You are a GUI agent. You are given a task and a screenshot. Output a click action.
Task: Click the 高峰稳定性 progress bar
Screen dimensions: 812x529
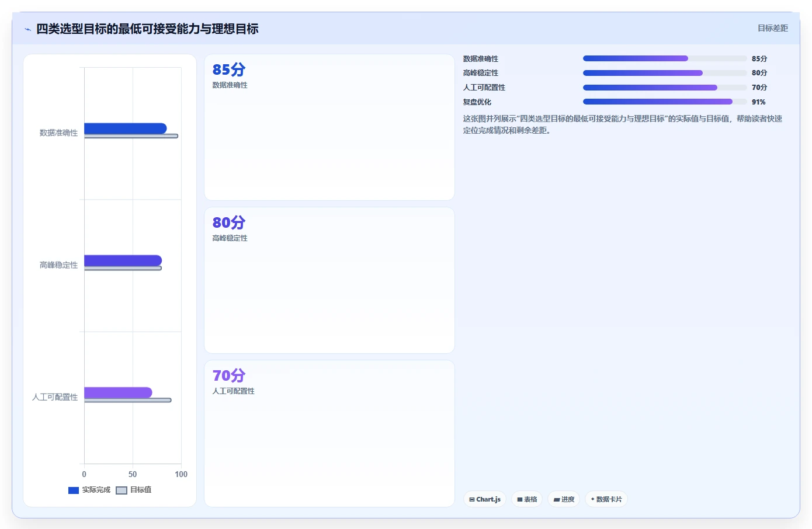(665, 73)
